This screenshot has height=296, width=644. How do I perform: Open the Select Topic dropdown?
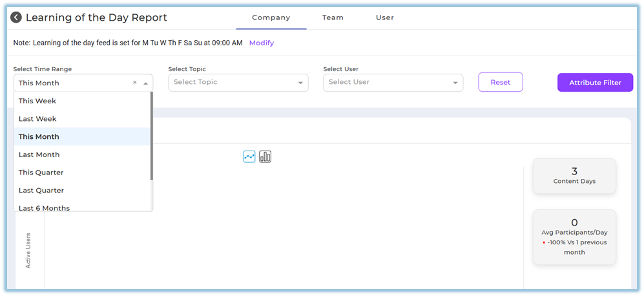coord(238,83)
